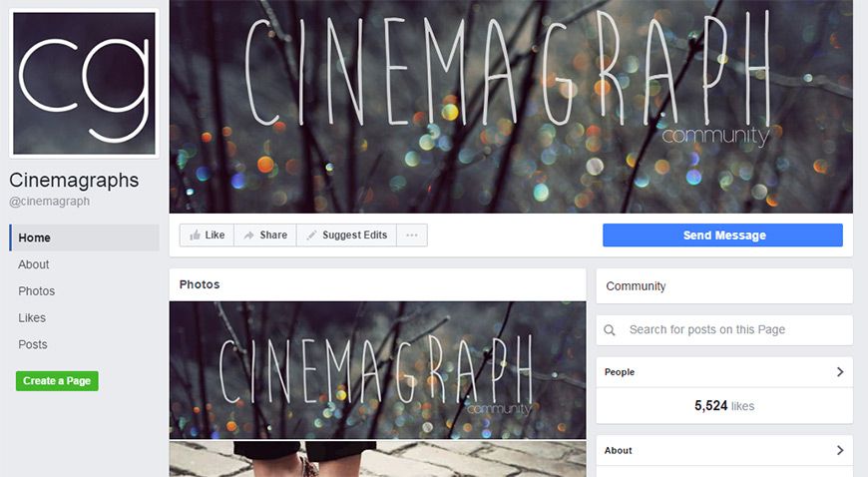Image resolution: width=868 pixels, height=477 pixels.
Task: Click the green Create a Page button
Action: (x=57, y=381)
